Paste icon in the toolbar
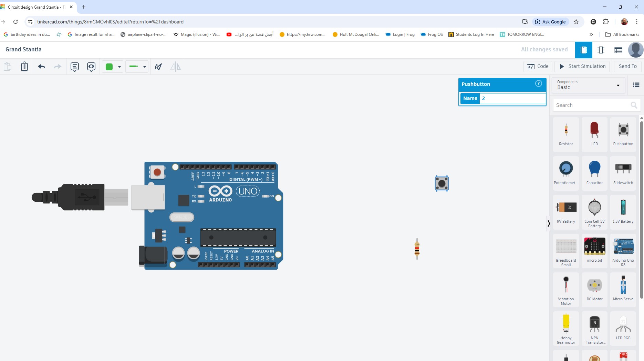The image size is (644, 361). pyautogui.click(x=8, y=67)
